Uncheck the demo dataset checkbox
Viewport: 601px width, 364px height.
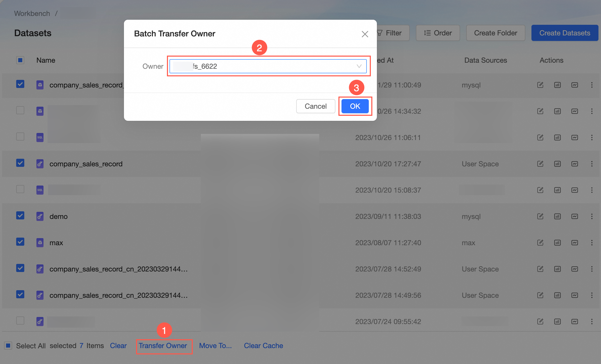coord(20,216)
